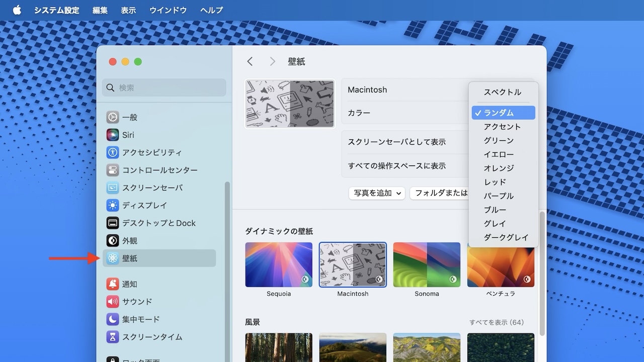
Task: Choose オレンジ color option
Action: pos(503,168)
